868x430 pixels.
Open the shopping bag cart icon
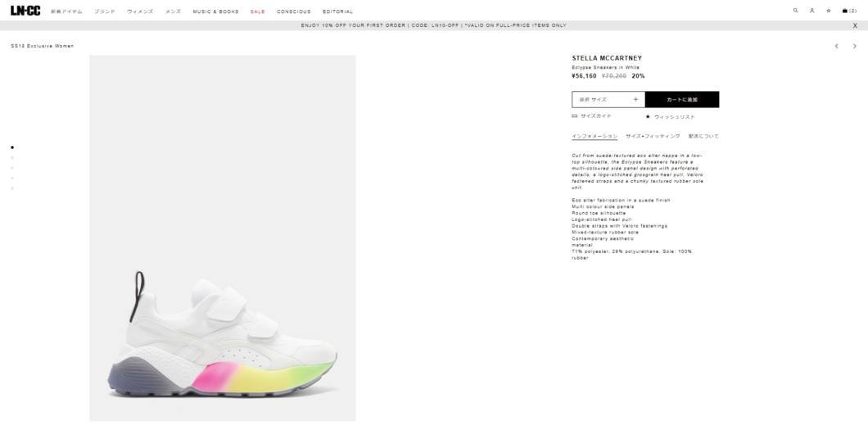coord(849,11)
